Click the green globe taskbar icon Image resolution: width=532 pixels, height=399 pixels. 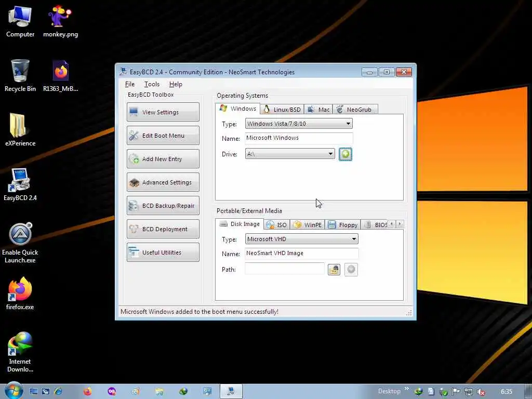183,392
